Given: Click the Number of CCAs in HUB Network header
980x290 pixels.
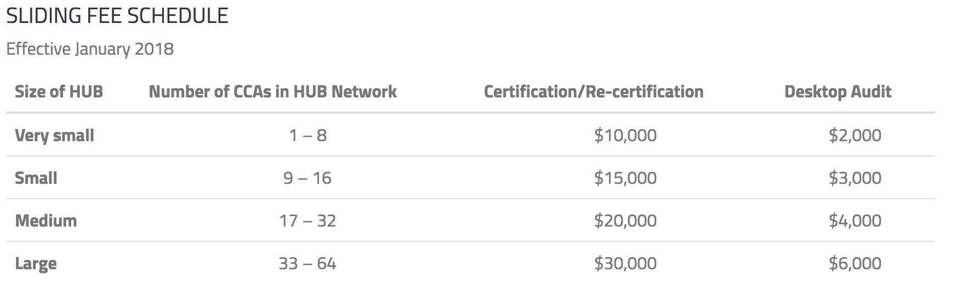Looking at the screenshot, I should (273, 91).
